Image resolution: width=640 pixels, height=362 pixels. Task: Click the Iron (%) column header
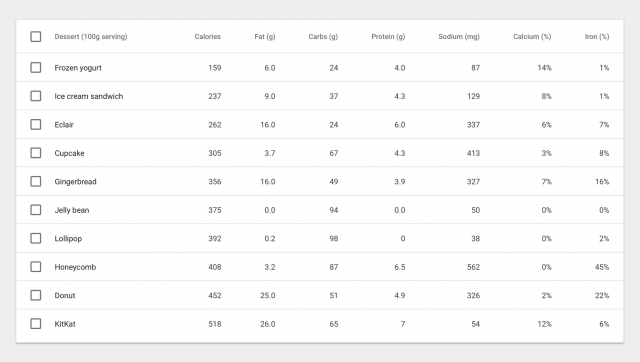pyautogui.click(x=597, y=37)
